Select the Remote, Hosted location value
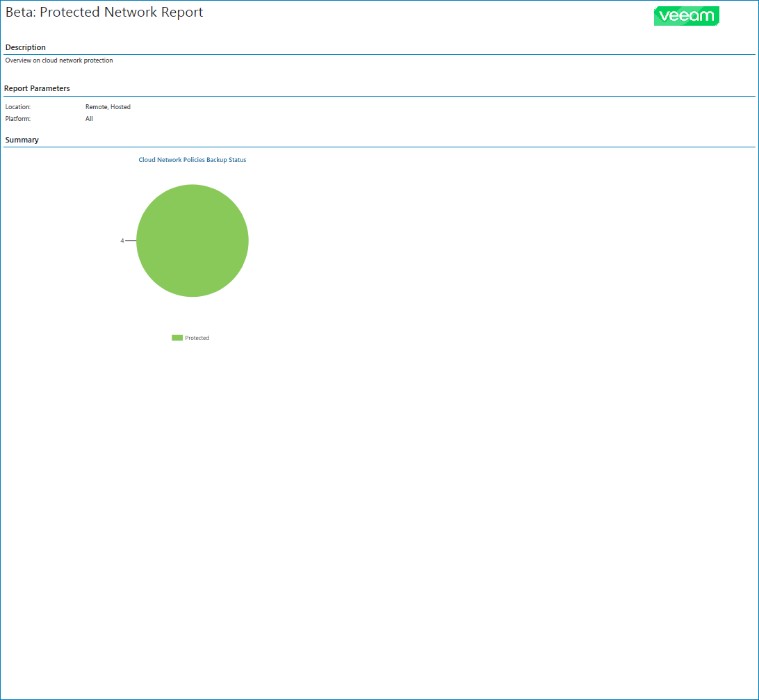759x700 pixels. [x=108, y=107]
